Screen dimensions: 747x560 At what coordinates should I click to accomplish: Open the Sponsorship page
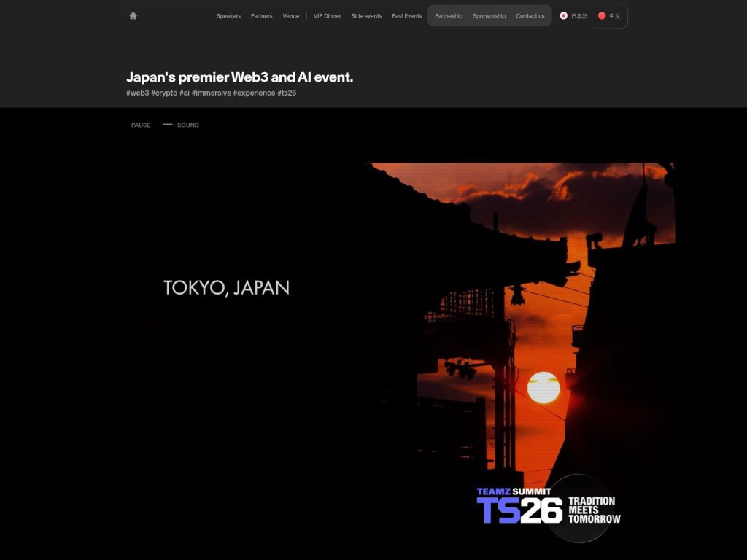tap(489, 15)
